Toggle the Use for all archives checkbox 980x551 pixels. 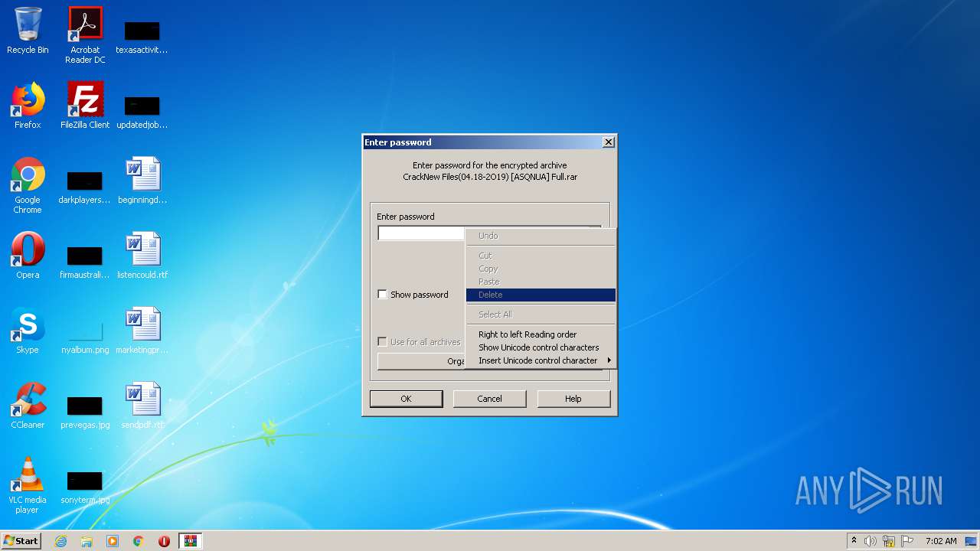(383, 342)
